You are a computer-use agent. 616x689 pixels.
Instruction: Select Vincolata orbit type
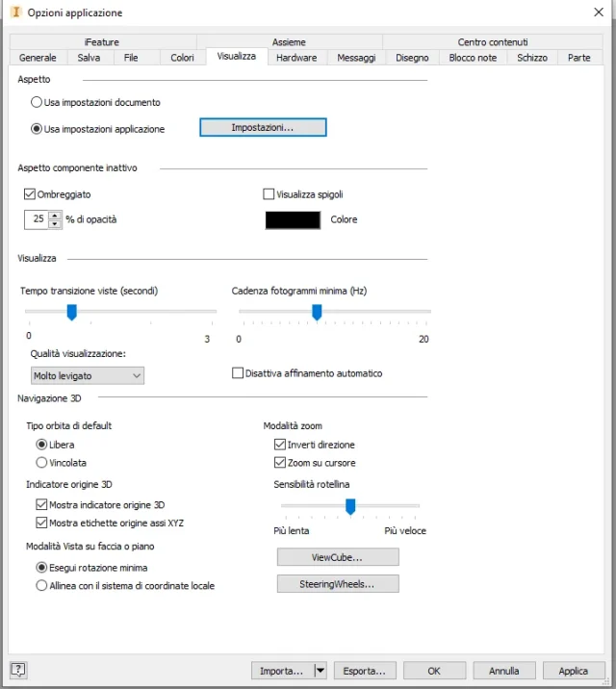(41, 463)
